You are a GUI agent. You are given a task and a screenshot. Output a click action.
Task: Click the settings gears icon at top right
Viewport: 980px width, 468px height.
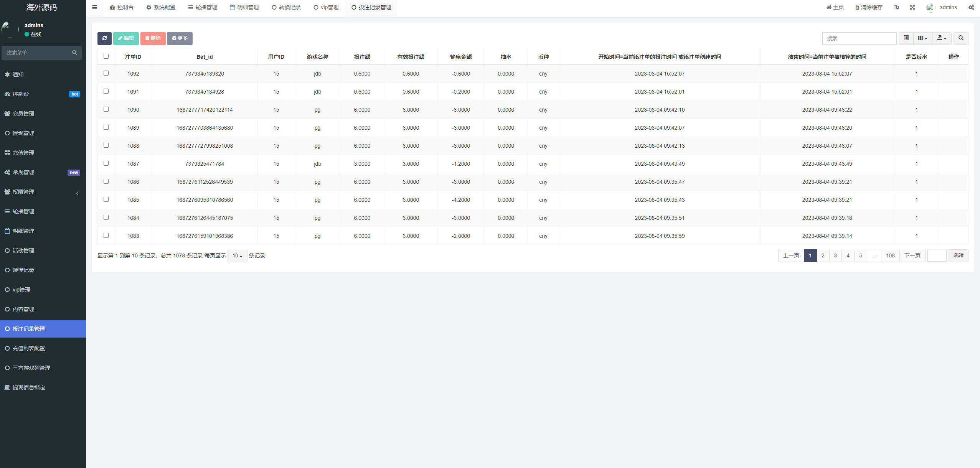click(x=971, y=7)
